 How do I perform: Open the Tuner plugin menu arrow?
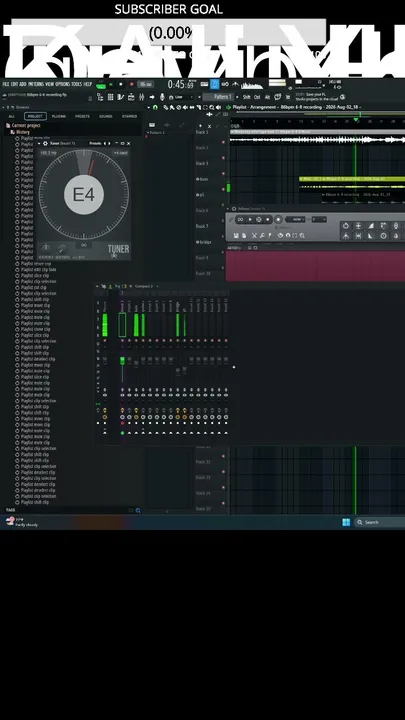point(39,143)
